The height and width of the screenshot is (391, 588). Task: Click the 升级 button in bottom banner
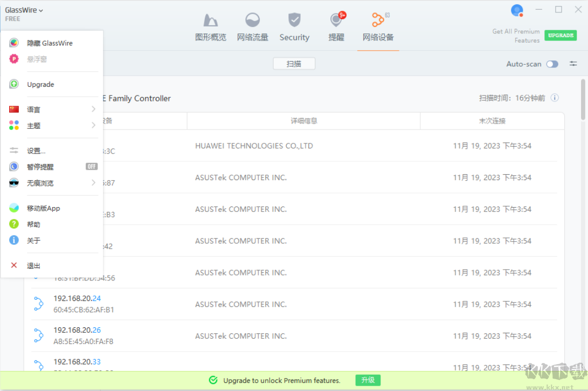368,380
